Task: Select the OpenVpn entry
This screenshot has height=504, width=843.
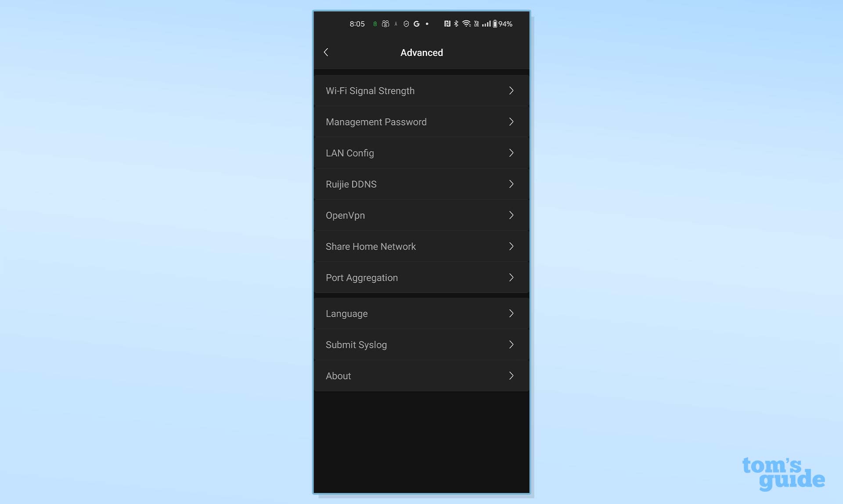Action: coord(421,215)
